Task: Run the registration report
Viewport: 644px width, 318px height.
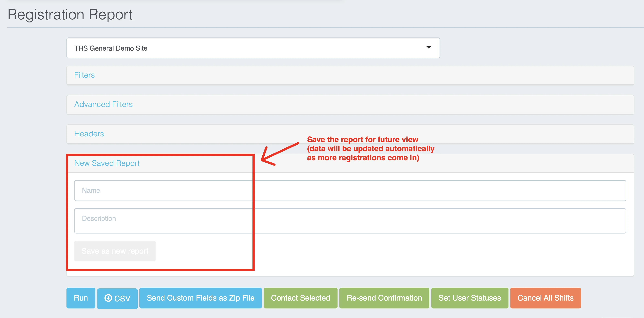Action: 81,298
